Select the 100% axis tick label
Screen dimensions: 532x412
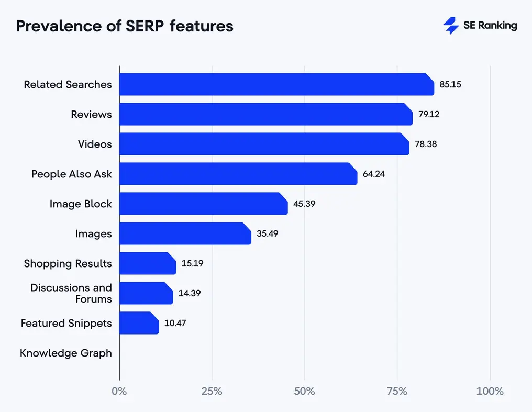click(x=490, y=391)
